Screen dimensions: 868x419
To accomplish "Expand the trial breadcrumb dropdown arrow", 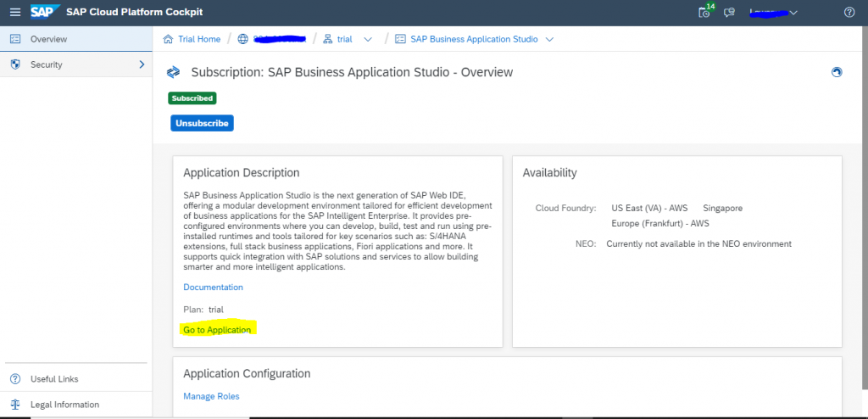I will point(368,39).
